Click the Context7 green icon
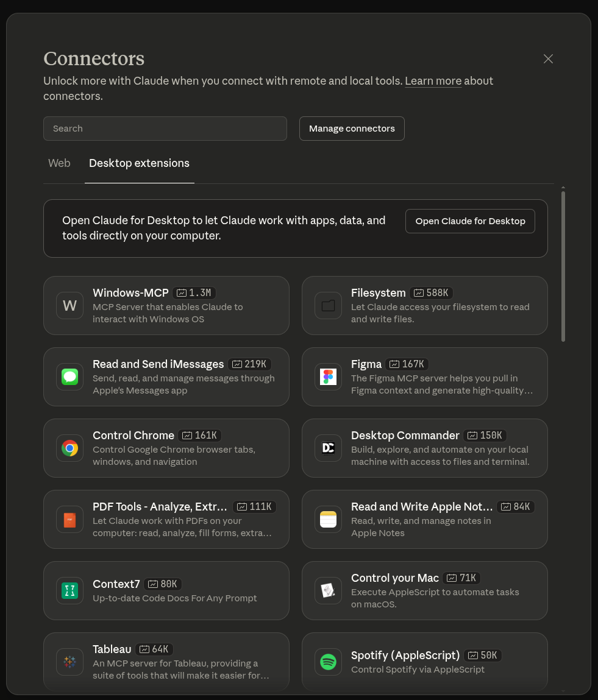The width and height of the screenshot is (598, 700). point(69,591)
